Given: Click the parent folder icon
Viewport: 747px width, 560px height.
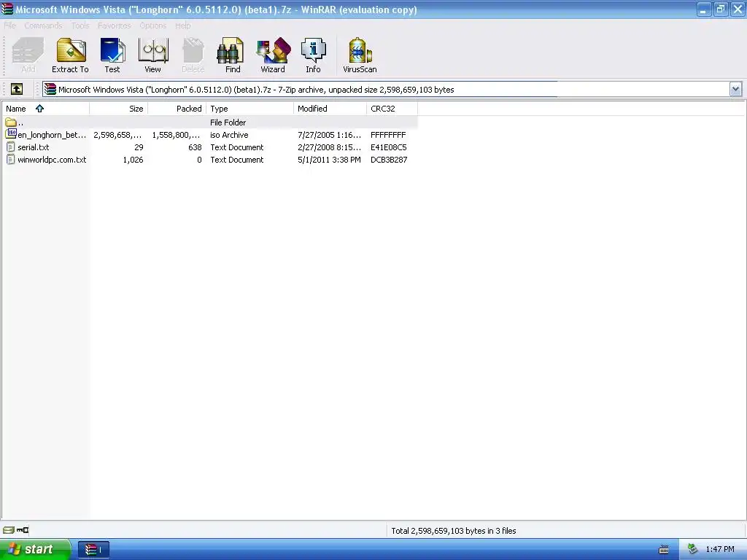Looking at the screenshot, I should tap(10, 122).
